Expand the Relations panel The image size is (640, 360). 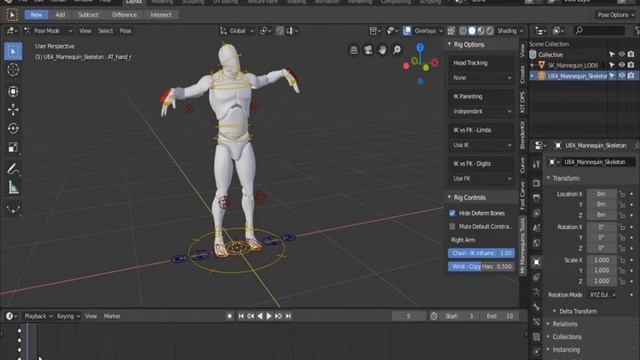(564, 324)
